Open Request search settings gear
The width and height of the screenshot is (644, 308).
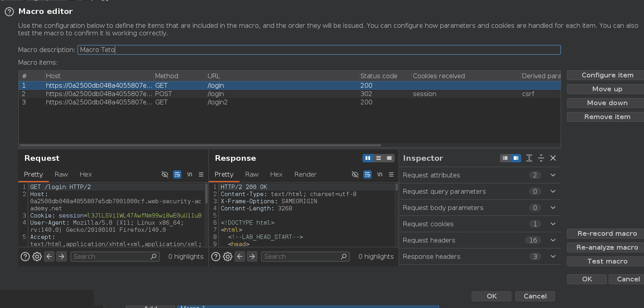37,257
